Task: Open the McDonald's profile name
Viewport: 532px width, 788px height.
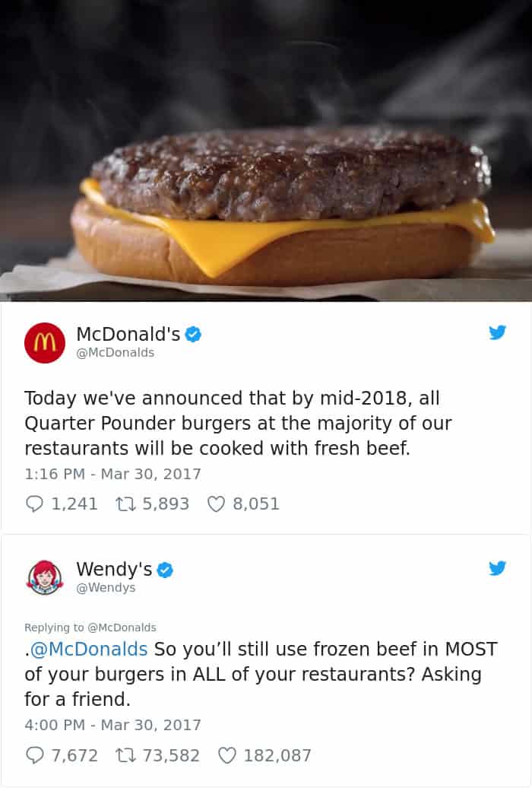Action: tap(128, 334)
